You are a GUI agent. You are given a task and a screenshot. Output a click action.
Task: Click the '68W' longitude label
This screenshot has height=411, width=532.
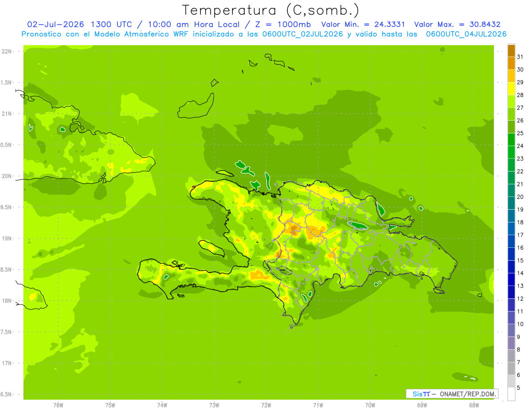coord(474,405)
